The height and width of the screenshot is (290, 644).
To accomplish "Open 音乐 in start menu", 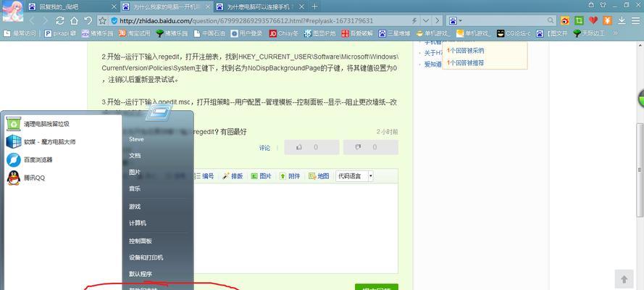I will 135,188.
